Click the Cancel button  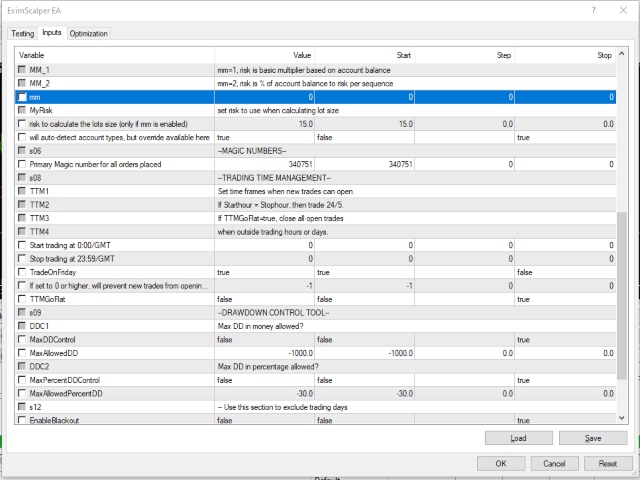[554, 464]
